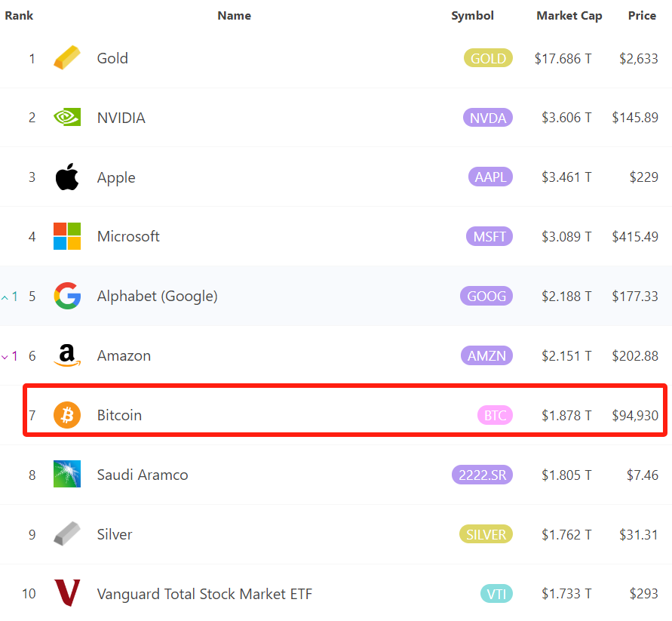Click the MSFT symbol badge
This screenshot has width=672, height=621.
coord(489,236)
